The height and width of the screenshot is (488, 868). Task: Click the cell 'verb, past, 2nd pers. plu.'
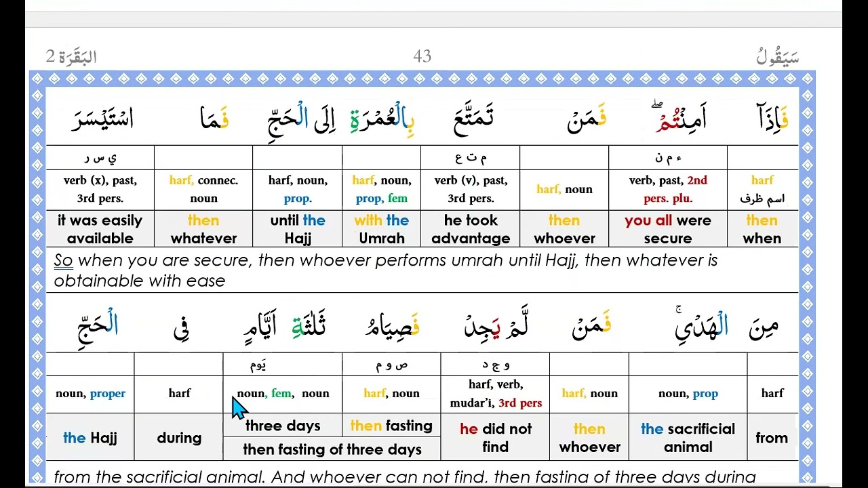click(668, 189)
